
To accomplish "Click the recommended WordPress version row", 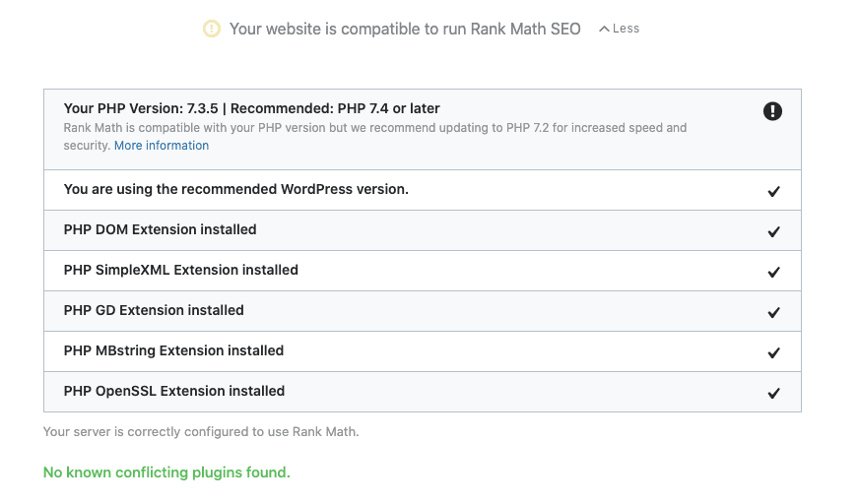I will point(235,189).
